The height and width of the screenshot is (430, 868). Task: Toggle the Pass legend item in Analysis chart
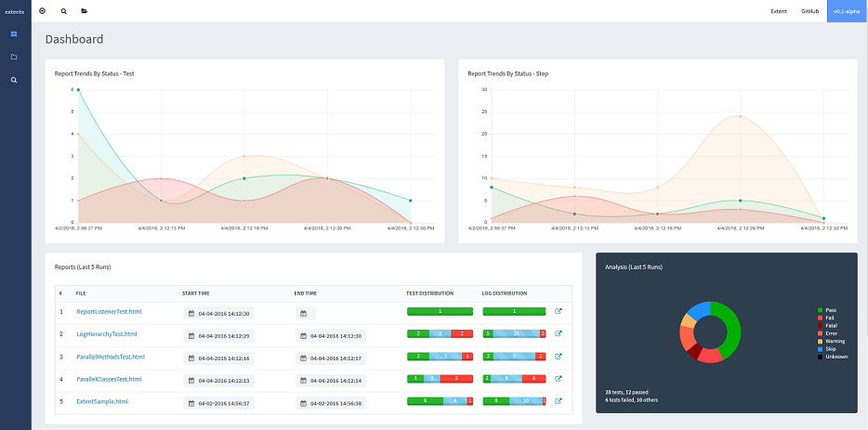pos(825,310)
